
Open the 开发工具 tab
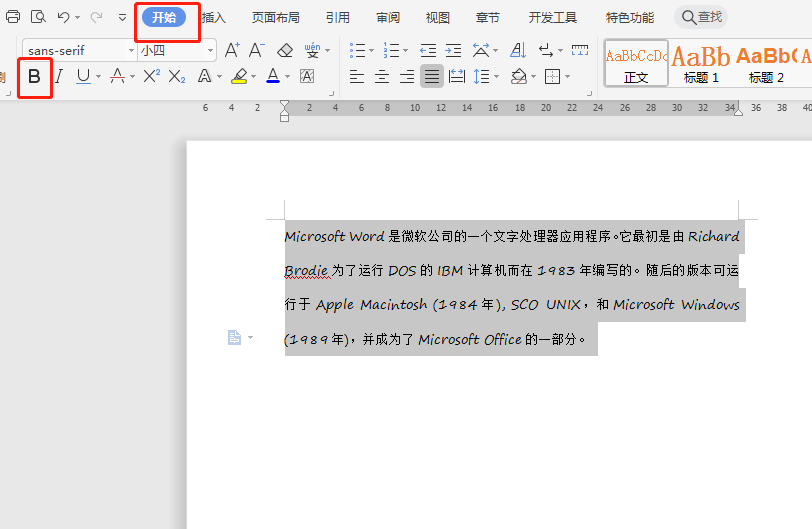[553, 18]
